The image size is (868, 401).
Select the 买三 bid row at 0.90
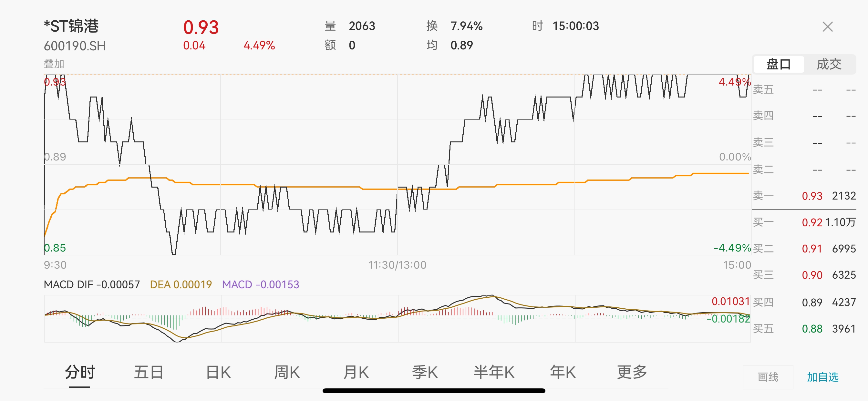(x=804, y=275)
